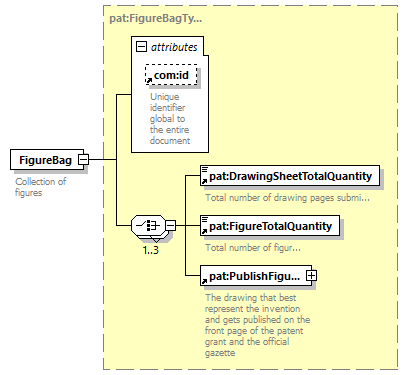Select the FigureBag root element
The height and width of the screenshot is (375, 408).
[47, 160]
